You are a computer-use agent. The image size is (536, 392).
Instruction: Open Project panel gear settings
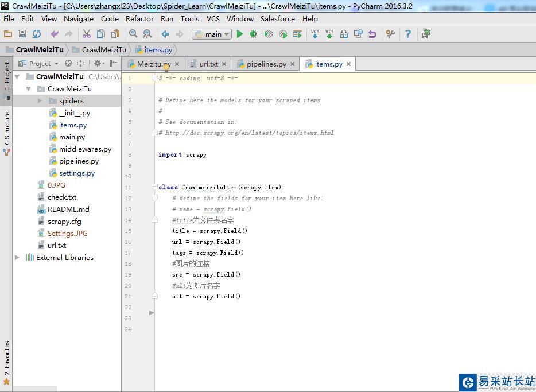point(99,63)
